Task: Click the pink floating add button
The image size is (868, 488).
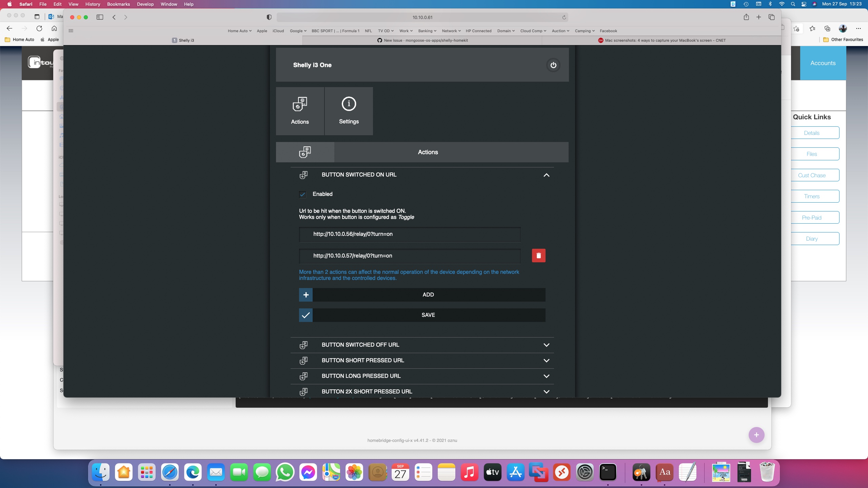Action: 756,435
